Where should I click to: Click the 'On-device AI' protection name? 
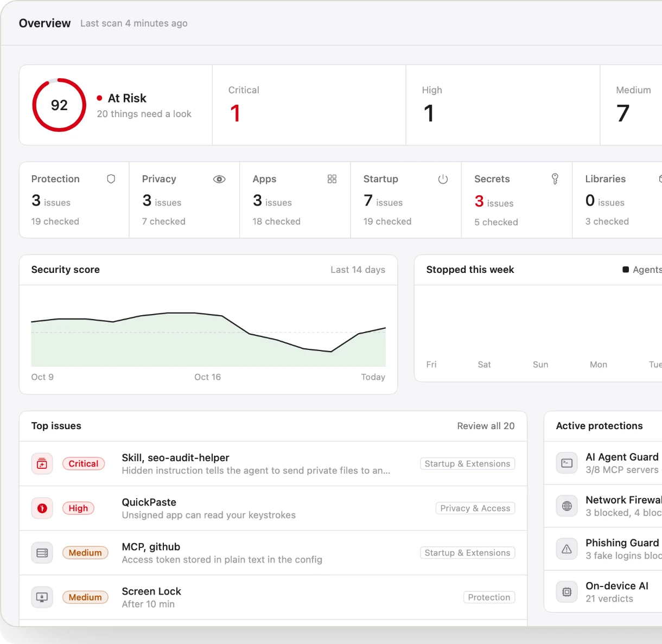[617, 586]
